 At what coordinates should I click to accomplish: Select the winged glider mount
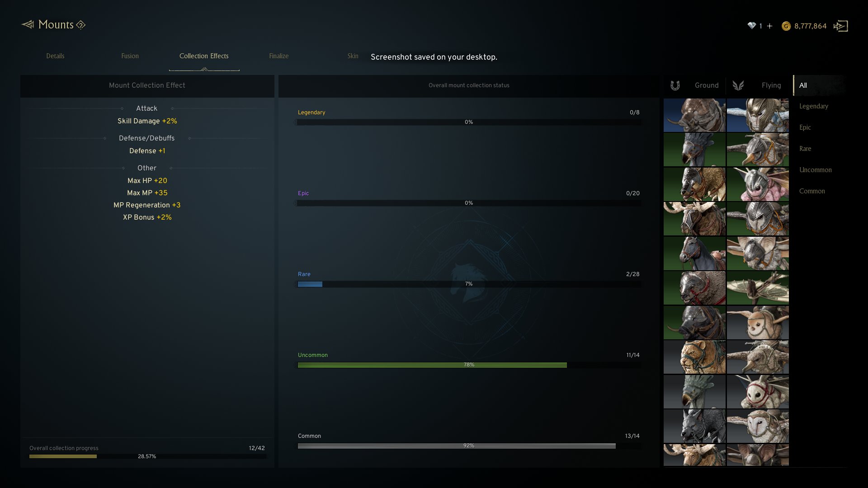click(758, 288)
